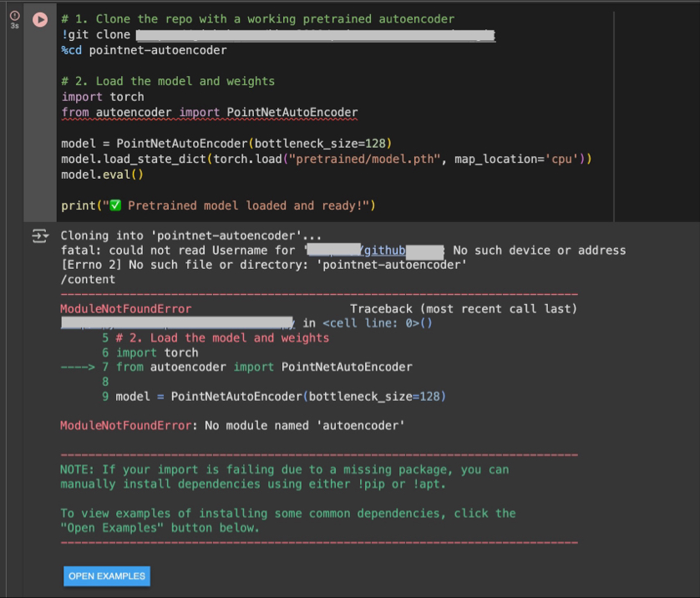Click the redacted github clone URL

(x=313, y=35)
